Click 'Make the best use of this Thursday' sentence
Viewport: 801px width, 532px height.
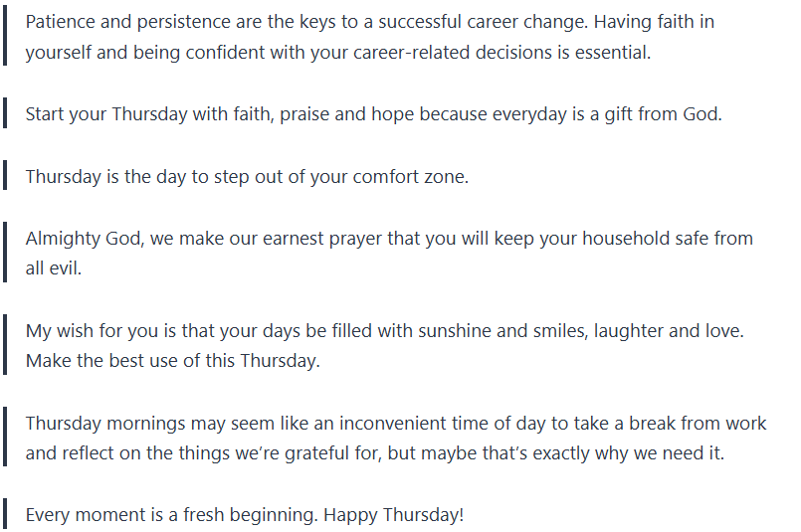(x=173, y=361)
